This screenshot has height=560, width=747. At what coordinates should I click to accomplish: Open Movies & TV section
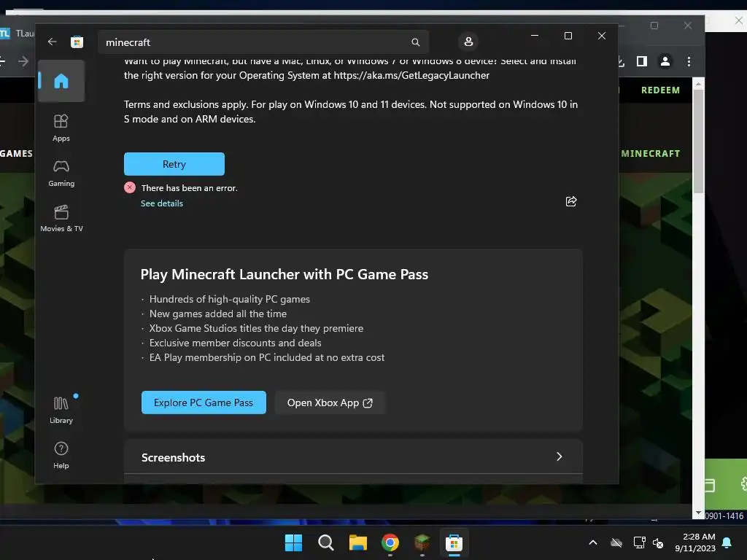pos(61,218)
